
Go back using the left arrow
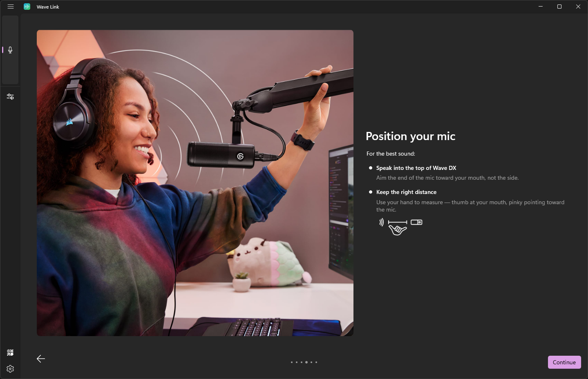[x=41, y=359]
